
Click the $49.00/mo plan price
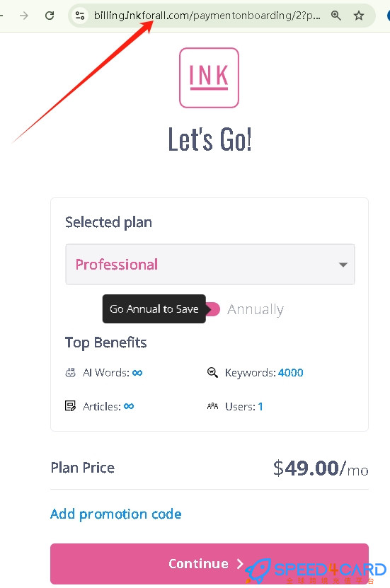tap(321, 468)
